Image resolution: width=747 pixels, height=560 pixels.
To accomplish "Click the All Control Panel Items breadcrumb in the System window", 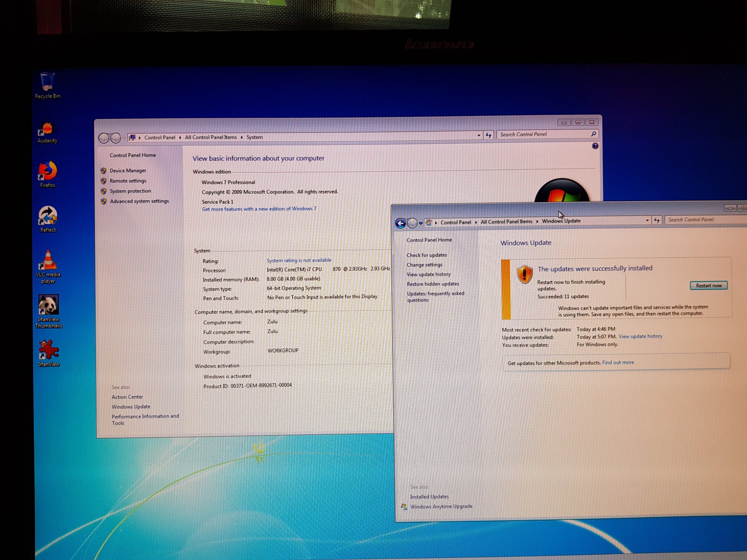I will click(210, 137).
